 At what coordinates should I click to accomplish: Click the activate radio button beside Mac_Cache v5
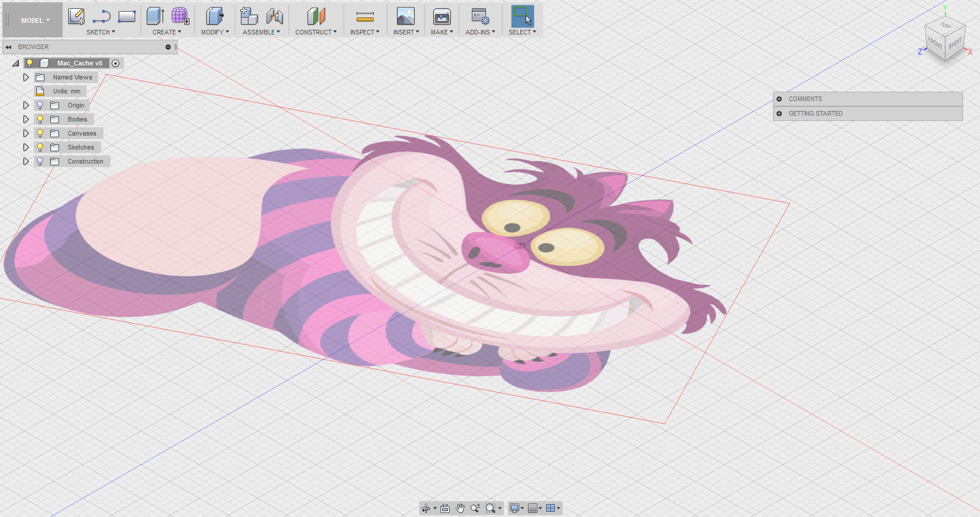click(x=116, y=63)
